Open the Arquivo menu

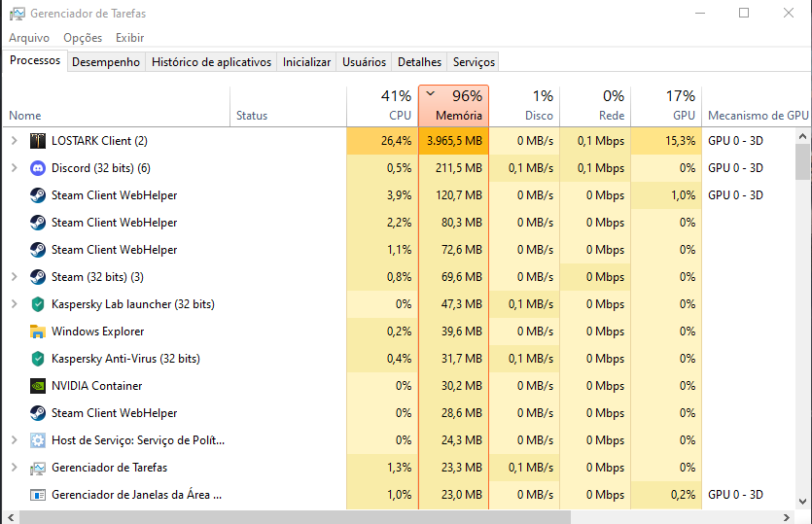pos(29,38)
